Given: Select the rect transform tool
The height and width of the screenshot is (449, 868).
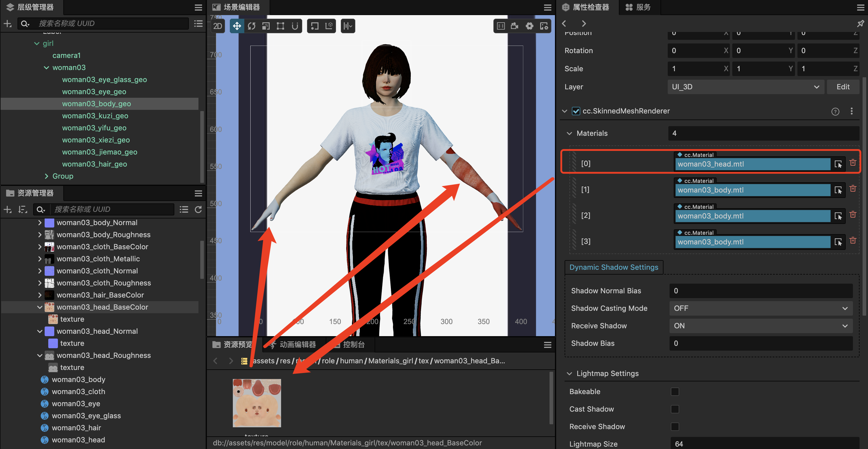Looking at the screenshot, I should [x=280, y=26].
